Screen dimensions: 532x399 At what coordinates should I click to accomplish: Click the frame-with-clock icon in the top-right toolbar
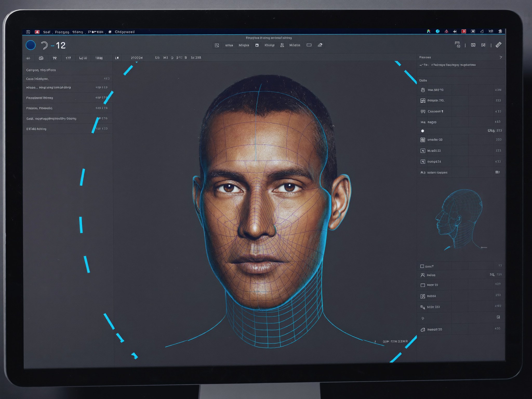point(457,45)
